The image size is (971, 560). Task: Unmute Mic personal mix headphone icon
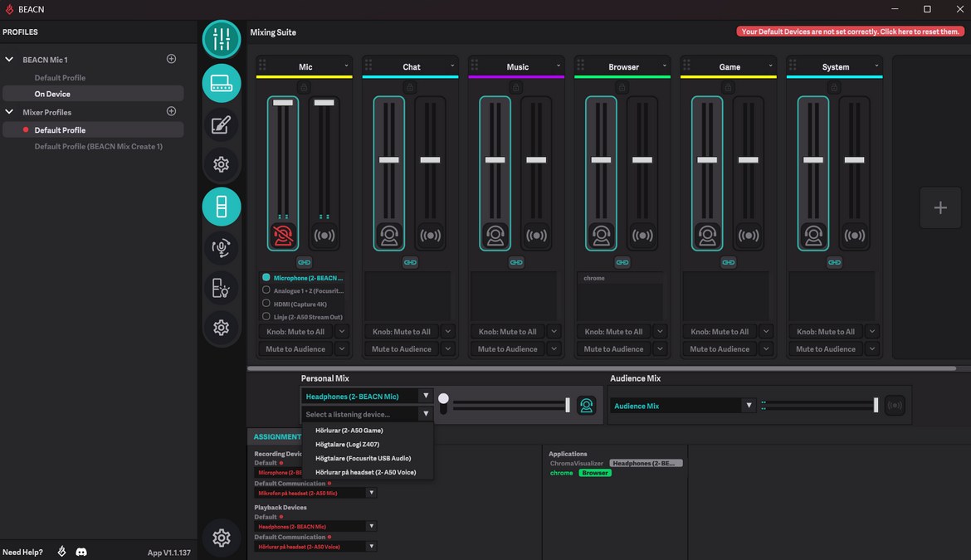[x=283, y=236]
